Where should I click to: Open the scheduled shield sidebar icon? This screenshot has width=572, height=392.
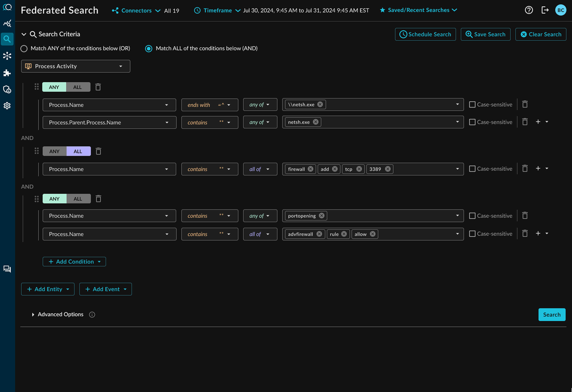(7, 89)
